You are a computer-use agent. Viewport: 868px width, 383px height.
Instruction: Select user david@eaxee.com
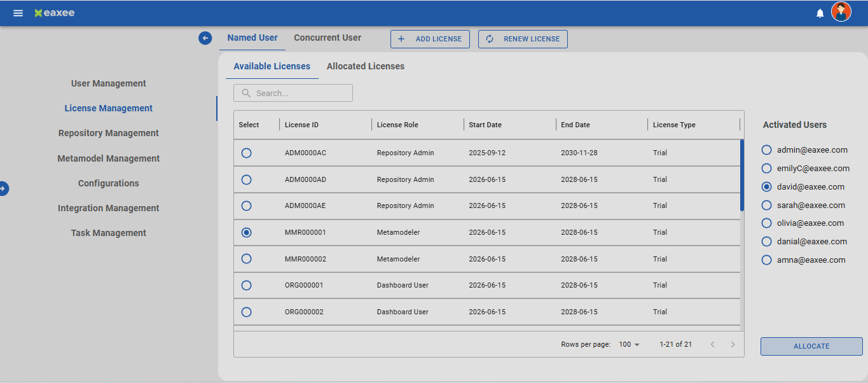tap(766, 187)
